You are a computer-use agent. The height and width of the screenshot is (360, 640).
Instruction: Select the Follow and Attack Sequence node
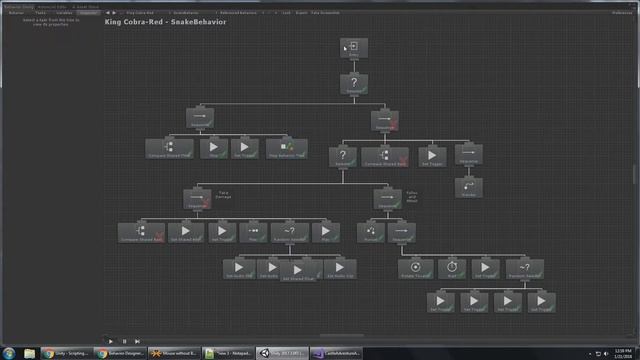click(387, 199)
